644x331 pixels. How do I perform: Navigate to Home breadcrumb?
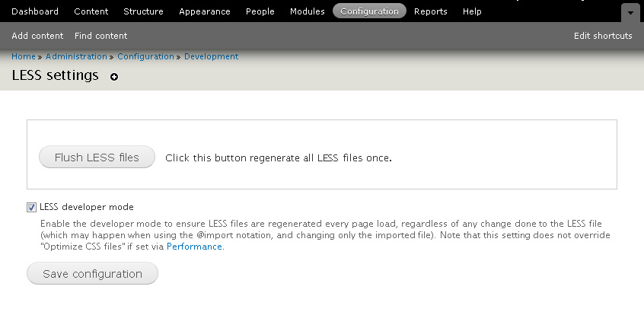coord(24,56)
